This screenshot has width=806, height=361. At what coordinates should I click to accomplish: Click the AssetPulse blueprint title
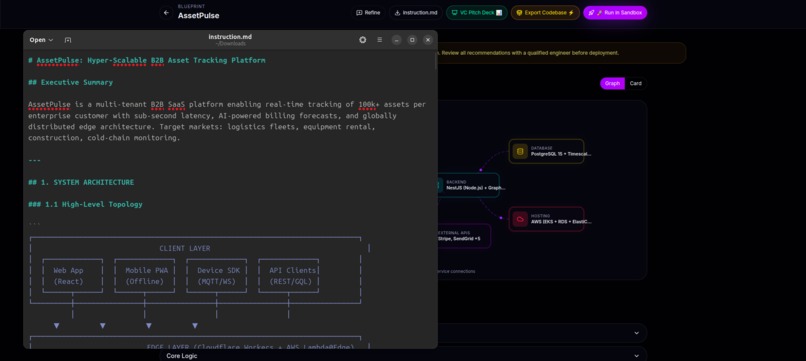pos(198,15)
